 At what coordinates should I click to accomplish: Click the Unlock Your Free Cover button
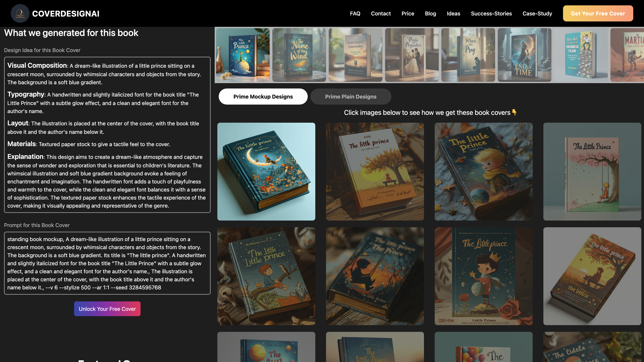pos(107,309)
